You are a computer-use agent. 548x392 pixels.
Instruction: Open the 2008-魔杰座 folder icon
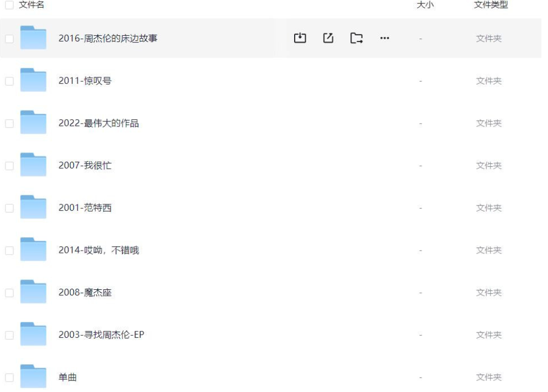pos(33,292)
